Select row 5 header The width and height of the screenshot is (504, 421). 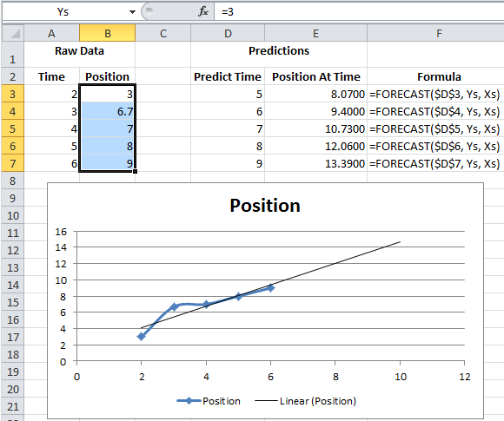click(13, 128)
